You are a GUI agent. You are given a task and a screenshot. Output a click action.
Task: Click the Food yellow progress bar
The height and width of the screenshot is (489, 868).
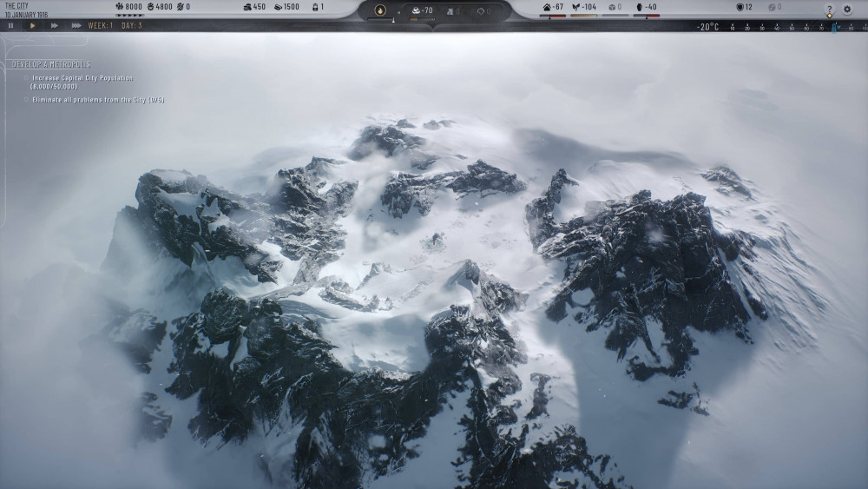tap(584, 16)
